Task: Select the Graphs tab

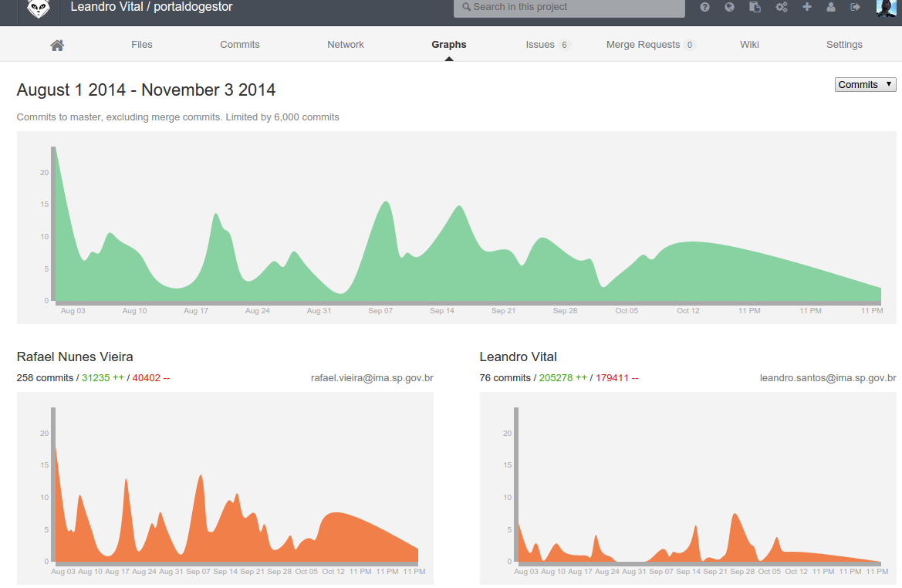Action: click(x=449, y=44)
